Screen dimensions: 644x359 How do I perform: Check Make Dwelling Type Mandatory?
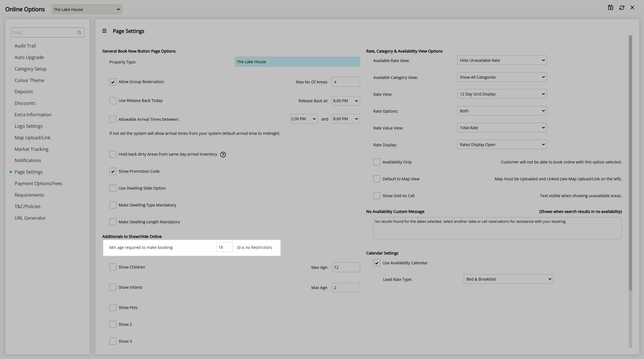point(113,205)
